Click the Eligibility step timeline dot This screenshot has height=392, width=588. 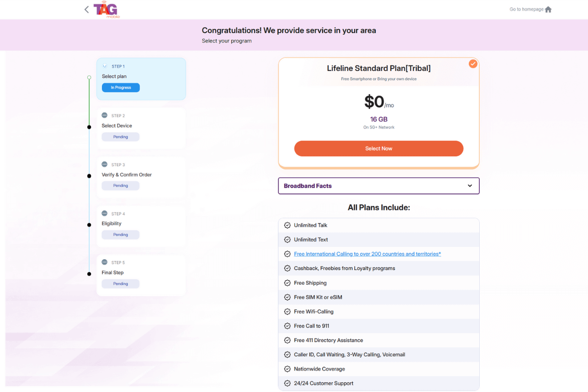point(89,225)
